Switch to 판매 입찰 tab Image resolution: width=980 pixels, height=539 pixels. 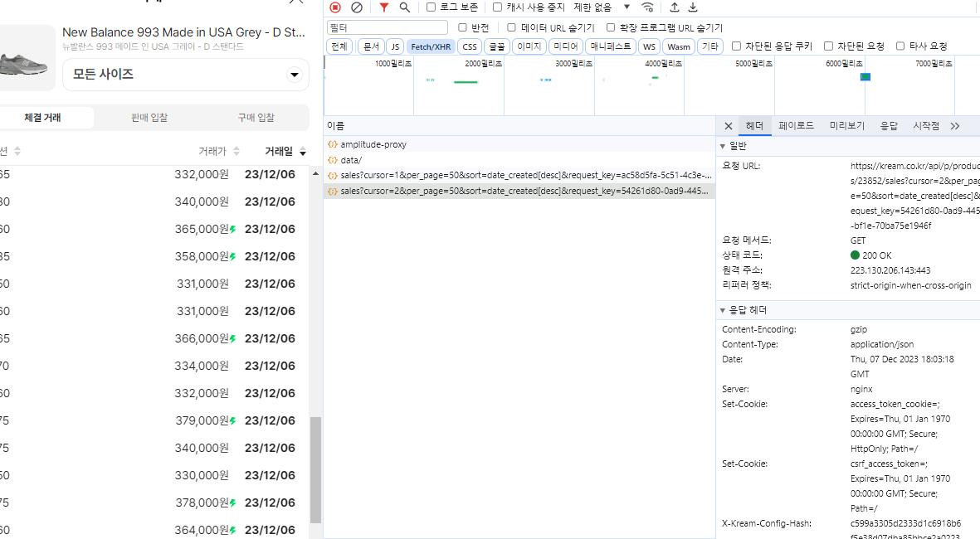point(149,118)
